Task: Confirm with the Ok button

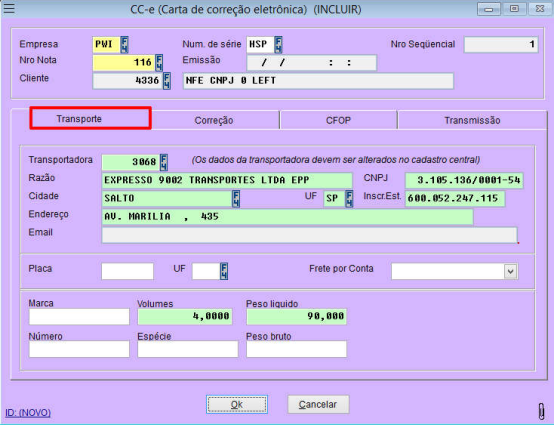Action: click(x=237, y=404)
